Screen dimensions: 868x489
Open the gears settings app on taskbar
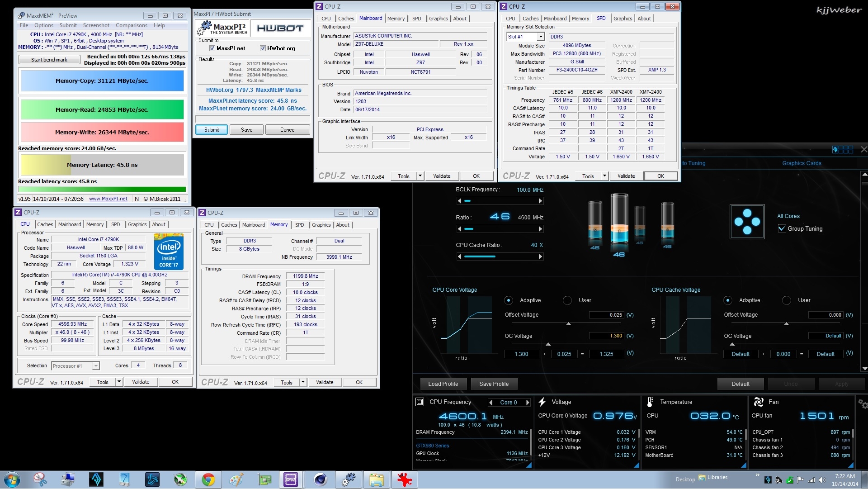click(x=349, y=480)
